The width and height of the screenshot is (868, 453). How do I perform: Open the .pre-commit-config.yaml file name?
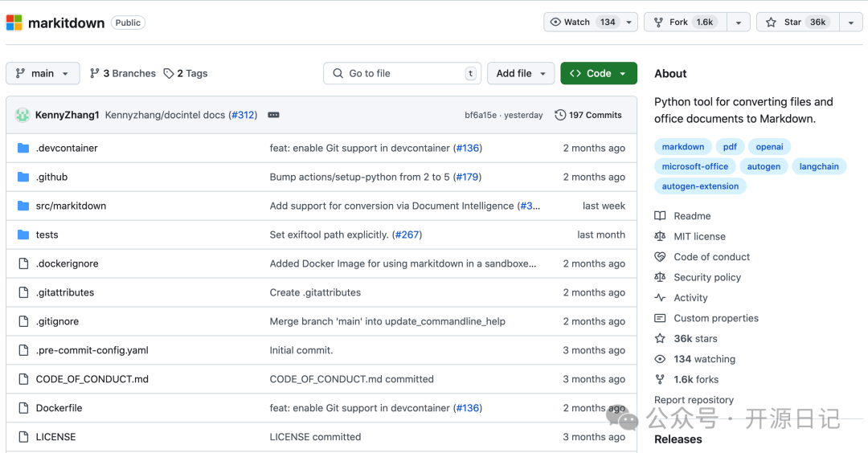click(x=92, y=350)
